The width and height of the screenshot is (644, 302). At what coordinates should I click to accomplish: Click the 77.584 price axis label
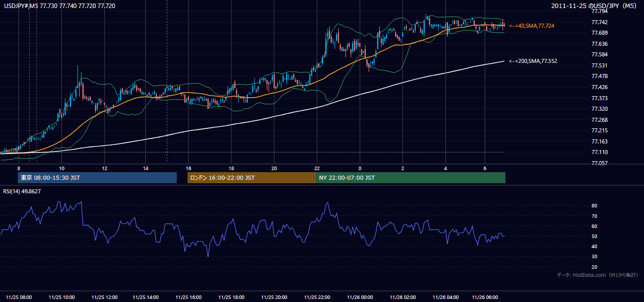(600, 54)
